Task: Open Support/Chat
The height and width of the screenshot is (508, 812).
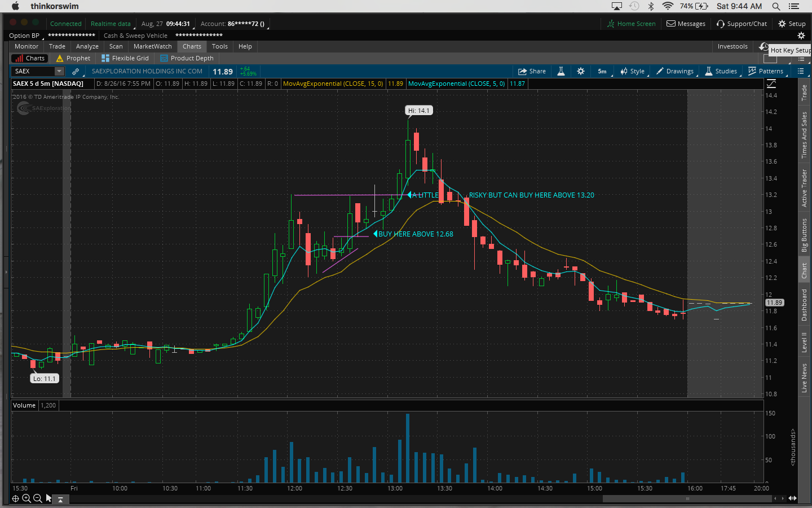Action: (742, 24)
